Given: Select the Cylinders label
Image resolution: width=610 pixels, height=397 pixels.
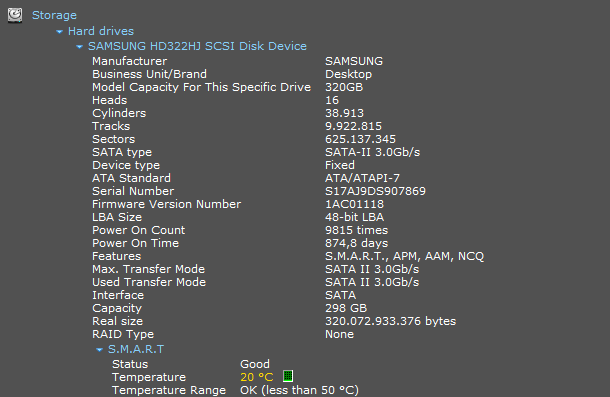Looking at the screenshot, I should point(119,113).
